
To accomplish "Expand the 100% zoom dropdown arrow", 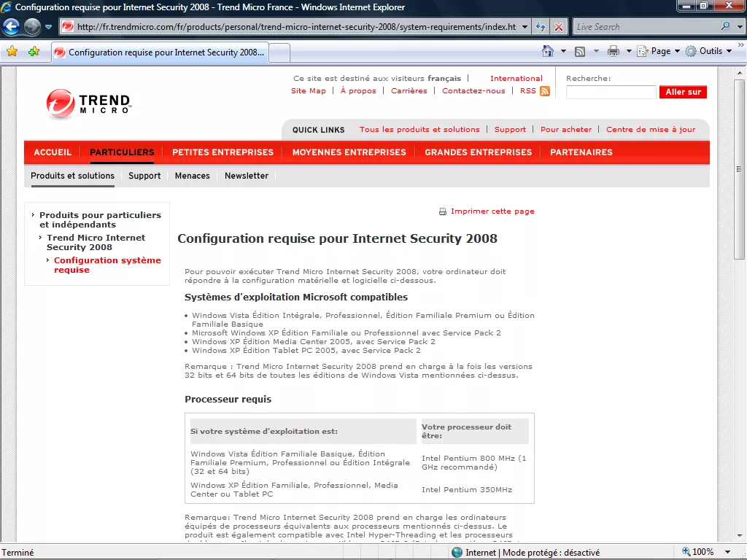I will [727, 553].
